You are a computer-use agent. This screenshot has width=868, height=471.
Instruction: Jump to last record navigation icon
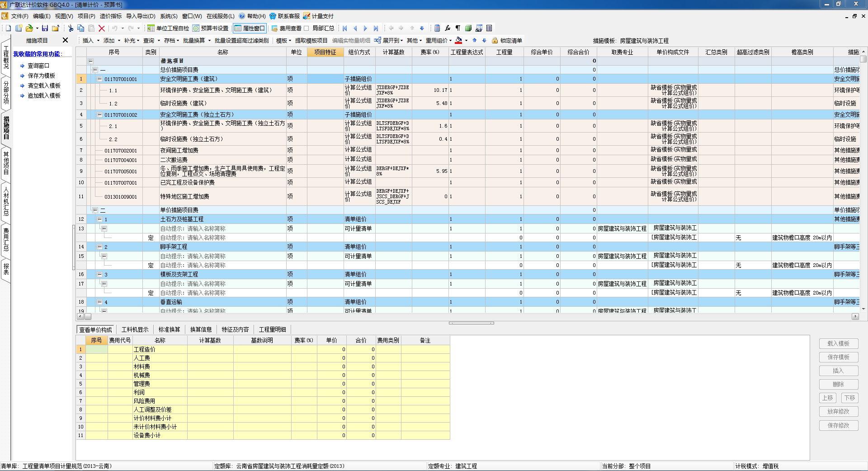pyautogui.click(x=376, y=28)
